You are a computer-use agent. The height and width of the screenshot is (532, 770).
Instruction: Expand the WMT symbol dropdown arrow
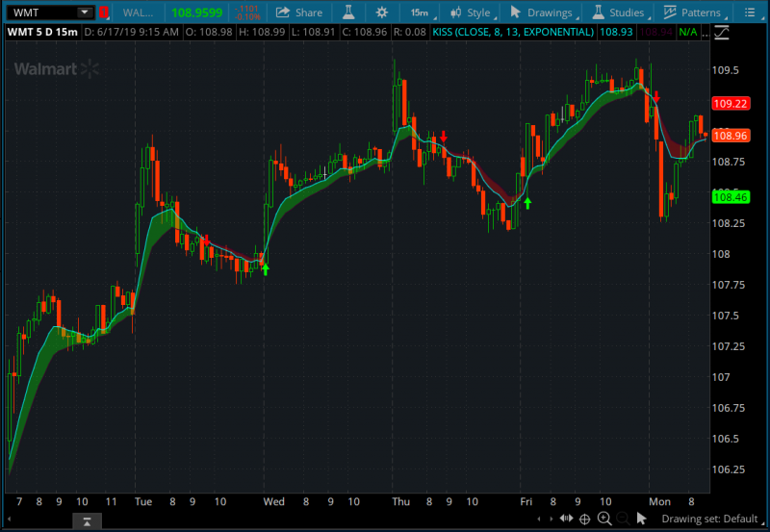point(84,13)
